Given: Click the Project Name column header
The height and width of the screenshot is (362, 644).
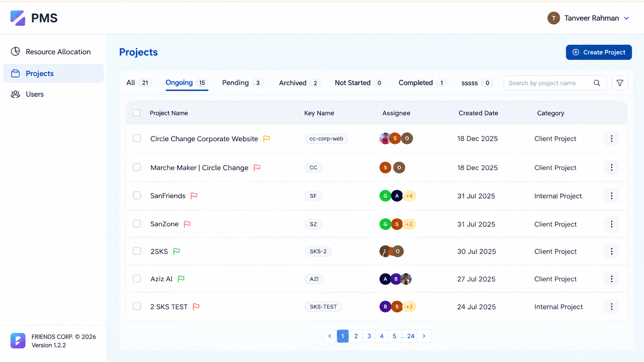Looking at the screenshot, I should pyautogui.click(x=169, y=113).
